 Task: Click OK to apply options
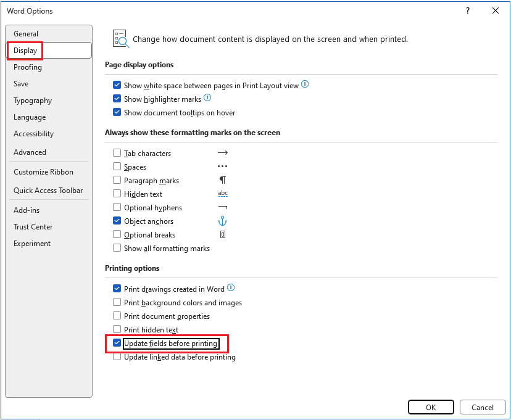click(x=431, y=407)
